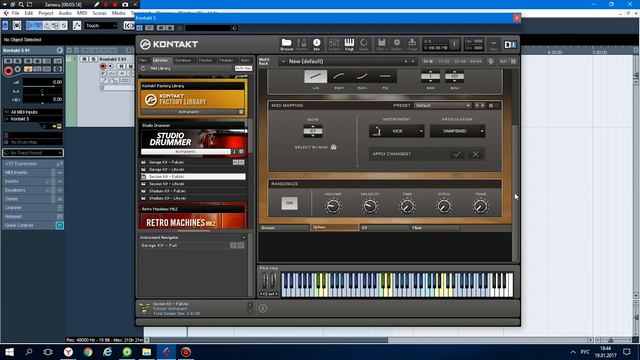This screenshot has height=360, width=640.
Task: Open Windows search in taskbar
Action: [x=29, y=352]
